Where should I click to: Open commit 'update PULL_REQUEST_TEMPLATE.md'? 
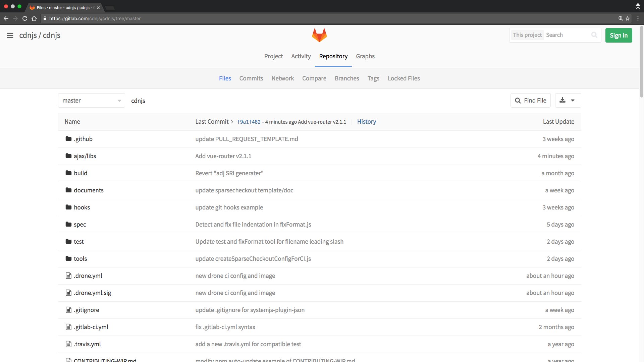tap(247, 139)
